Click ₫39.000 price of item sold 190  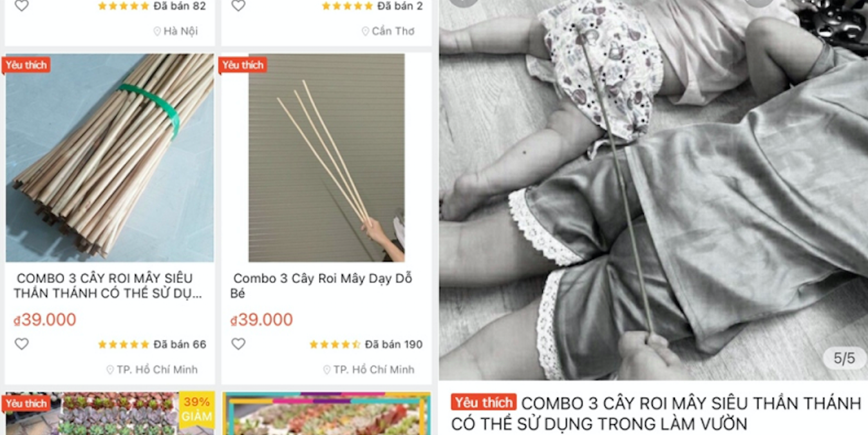261,320
